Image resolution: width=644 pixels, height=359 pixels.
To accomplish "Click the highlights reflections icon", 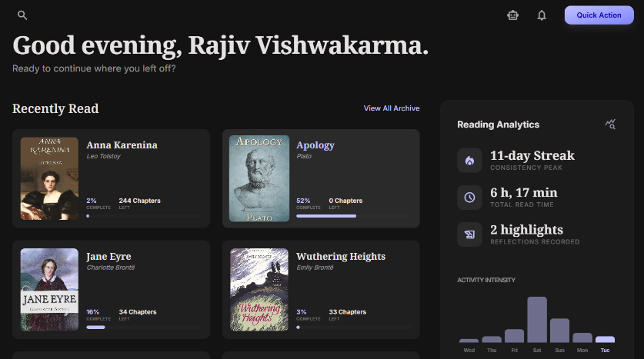I will click(x=469, y=234).
